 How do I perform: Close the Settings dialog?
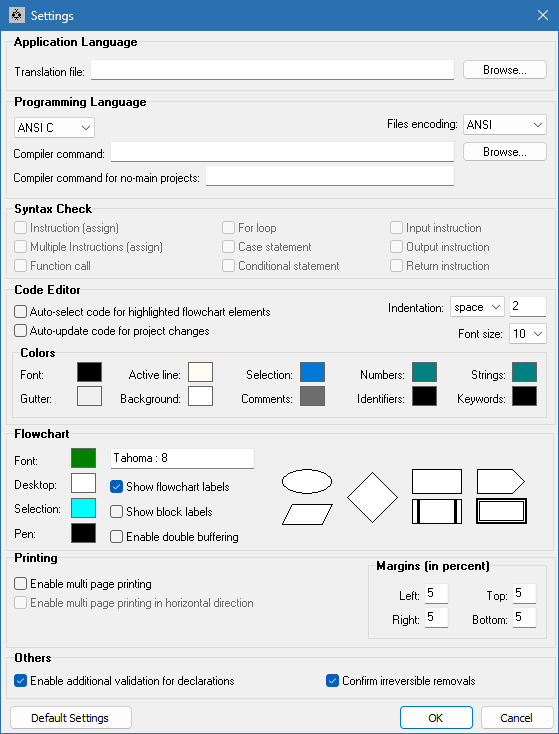click(543, 15)
